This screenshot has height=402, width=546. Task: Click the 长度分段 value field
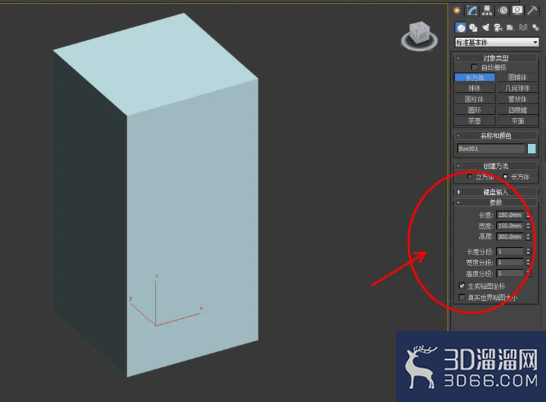[510, 251]
